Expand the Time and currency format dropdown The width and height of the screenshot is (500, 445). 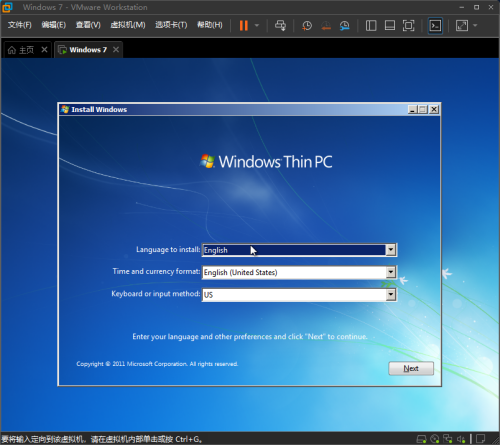391,272
